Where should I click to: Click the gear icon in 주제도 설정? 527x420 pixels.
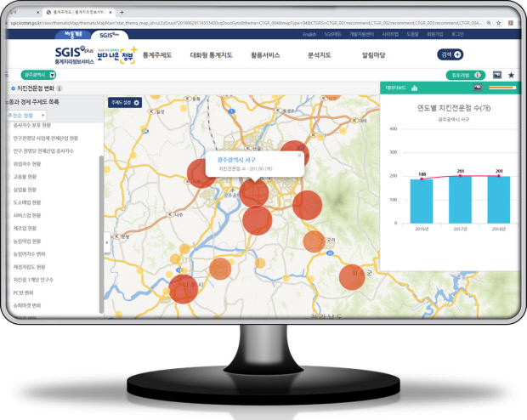pos(137,103)
